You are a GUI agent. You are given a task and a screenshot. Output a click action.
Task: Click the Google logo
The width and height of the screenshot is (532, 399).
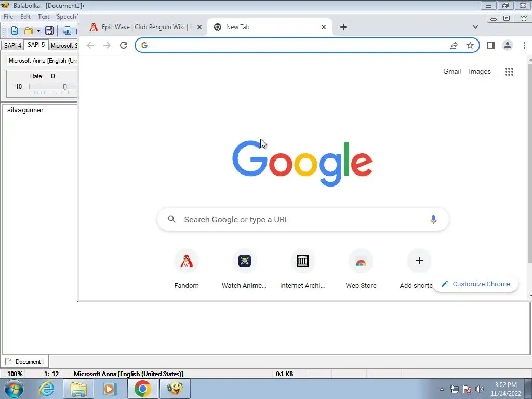302,163
